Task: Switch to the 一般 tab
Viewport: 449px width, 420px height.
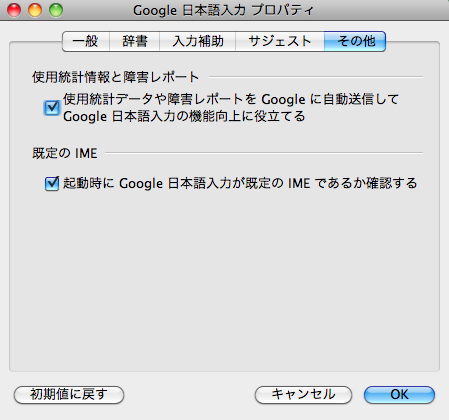Action: (86, 41)
